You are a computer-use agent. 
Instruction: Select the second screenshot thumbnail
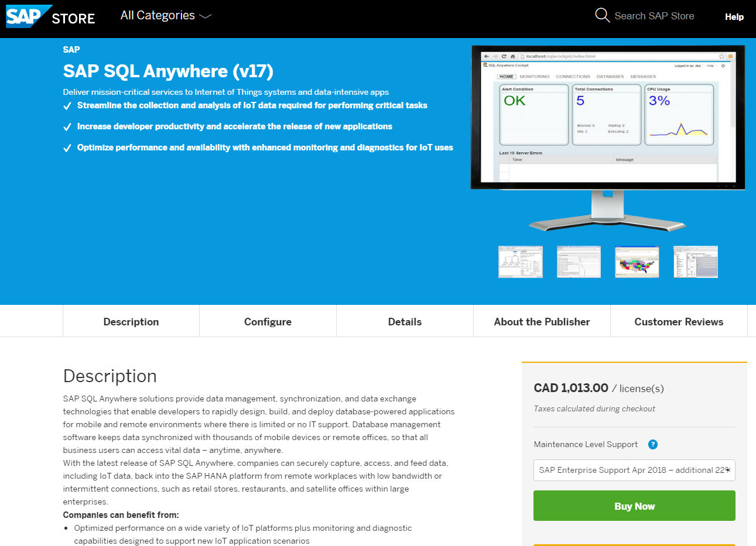(579, 262)
